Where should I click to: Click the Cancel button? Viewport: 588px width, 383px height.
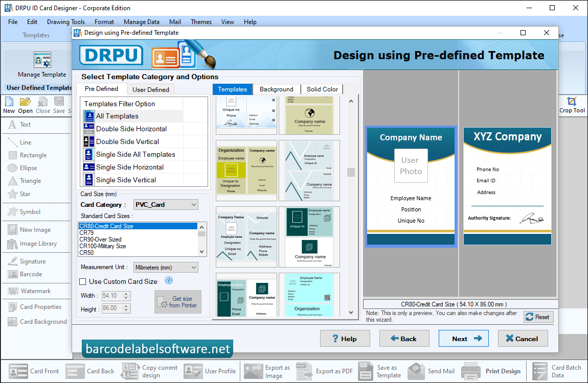pyautogui.click(x=523, y=339)
